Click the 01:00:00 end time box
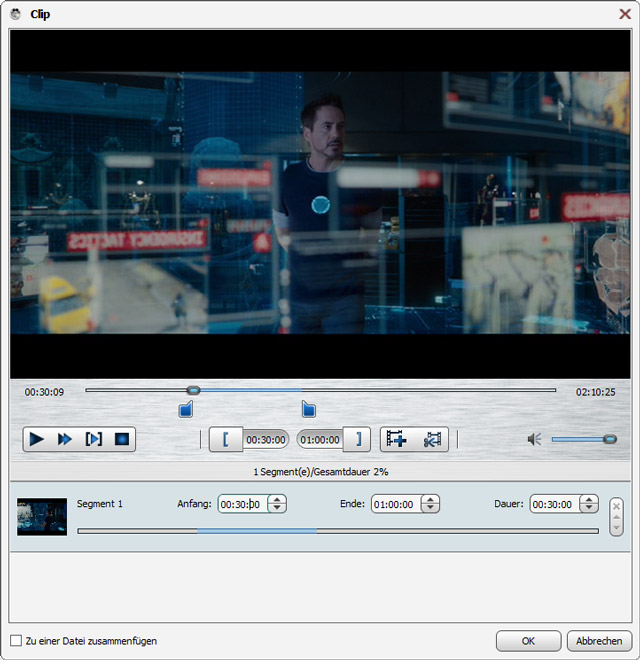 tap(320, 440)
